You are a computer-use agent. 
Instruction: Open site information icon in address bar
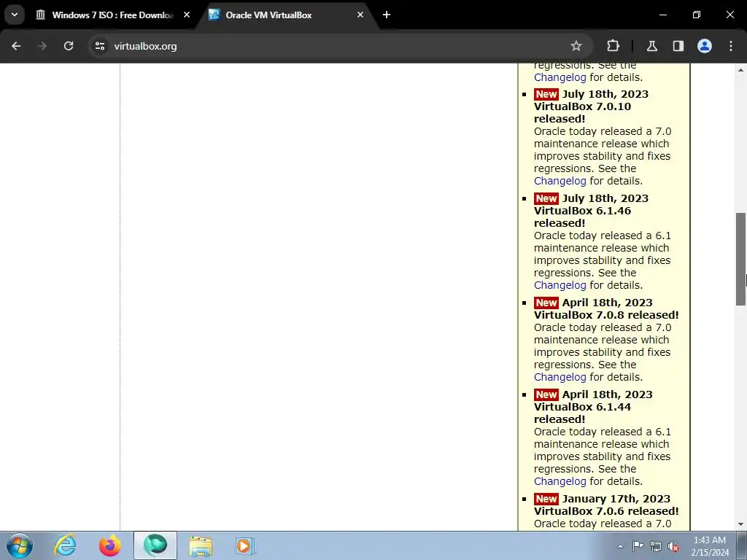point(100,46)
